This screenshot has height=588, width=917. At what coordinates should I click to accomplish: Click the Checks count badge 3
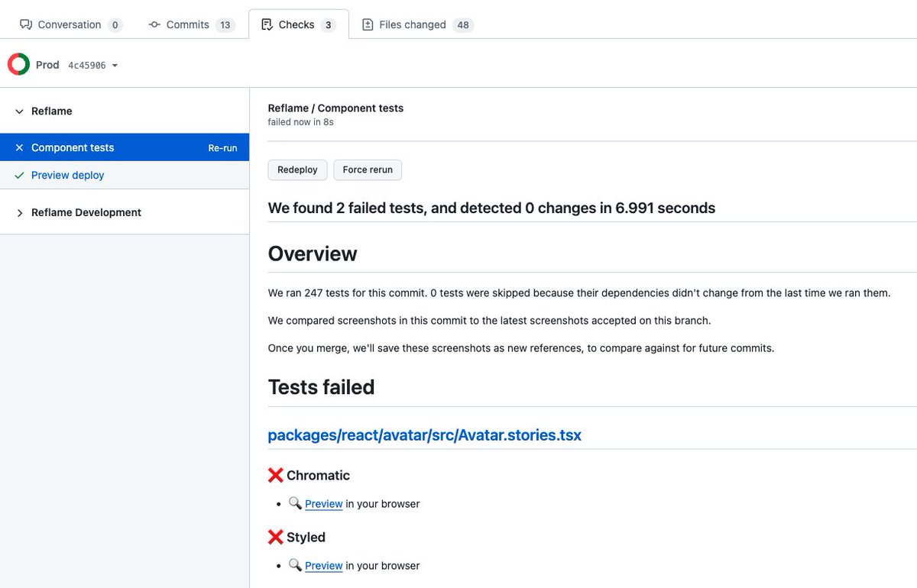(x=328, y=25)
